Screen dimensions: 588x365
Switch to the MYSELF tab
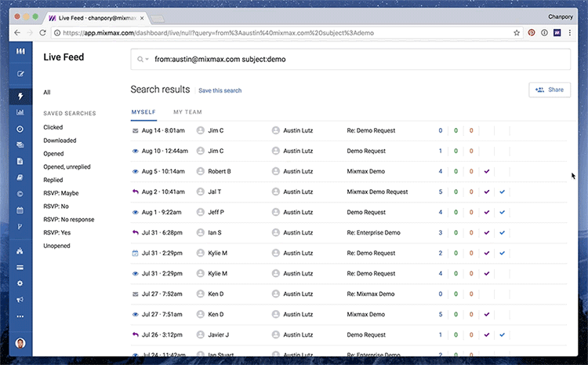[143, 112]
